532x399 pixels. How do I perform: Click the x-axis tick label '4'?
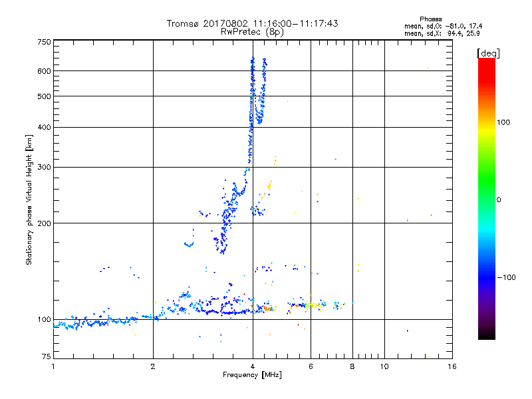tap(253, 366)
